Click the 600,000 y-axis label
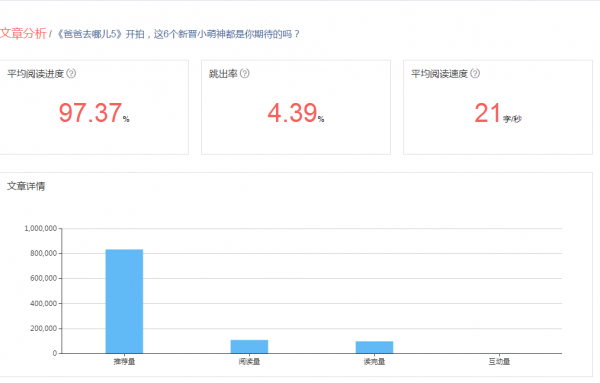The width and height of the screenshot is (600, 383). [44, 278]
